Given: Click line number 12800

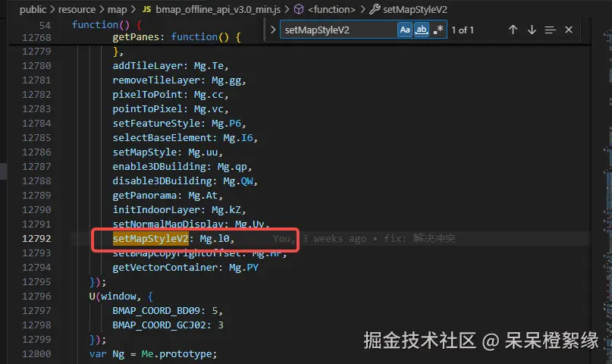Looking at the screenshot, I should pos(36,354).
